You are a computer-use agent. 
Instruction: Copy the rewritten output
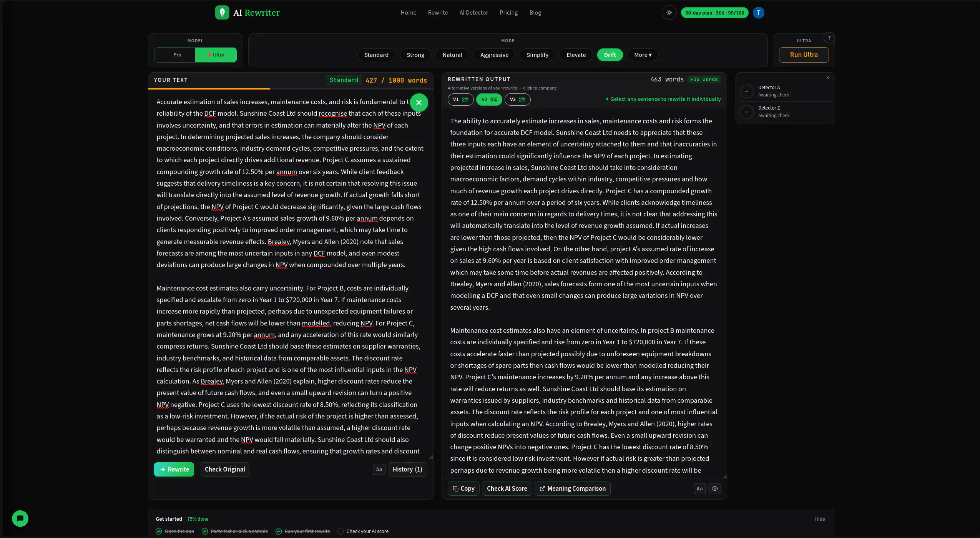[x=463, y=488]
